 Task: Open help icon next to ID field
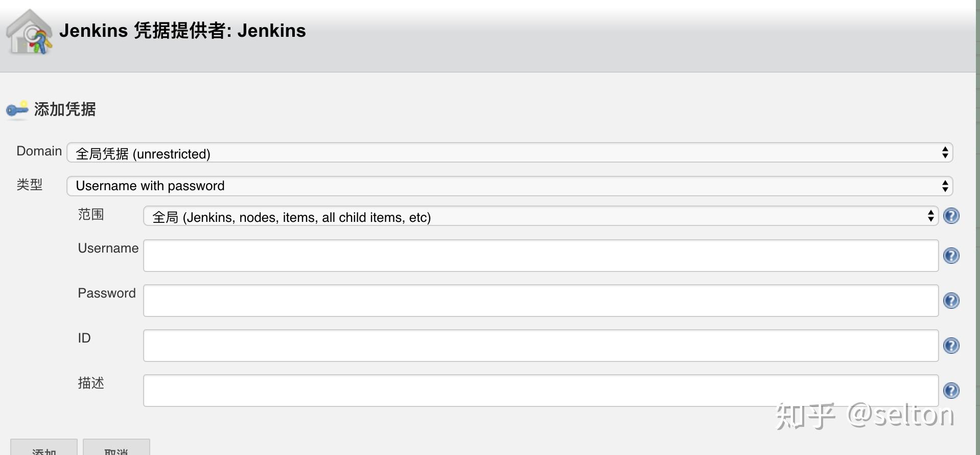[951, 346]
